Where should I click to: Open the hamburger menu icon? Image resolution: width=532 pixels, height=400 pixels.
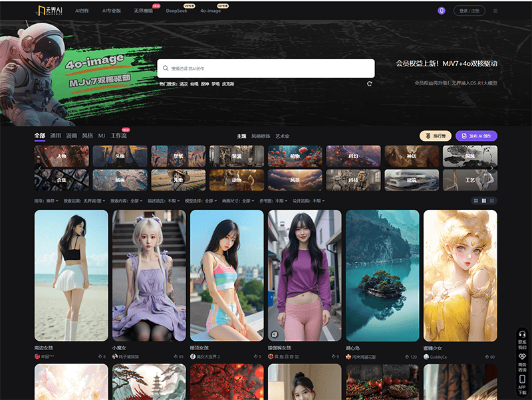click(x=495, y=11)
